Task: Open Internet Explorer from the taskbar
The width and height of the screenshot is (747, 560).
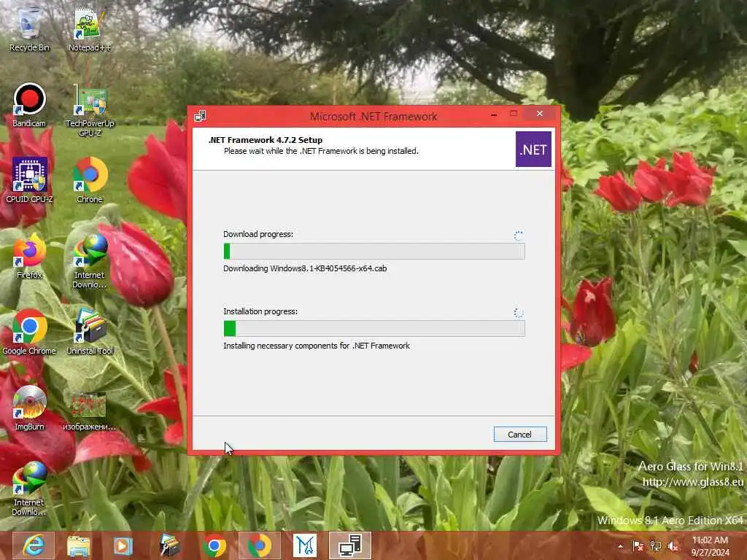Action: (34, 545)
